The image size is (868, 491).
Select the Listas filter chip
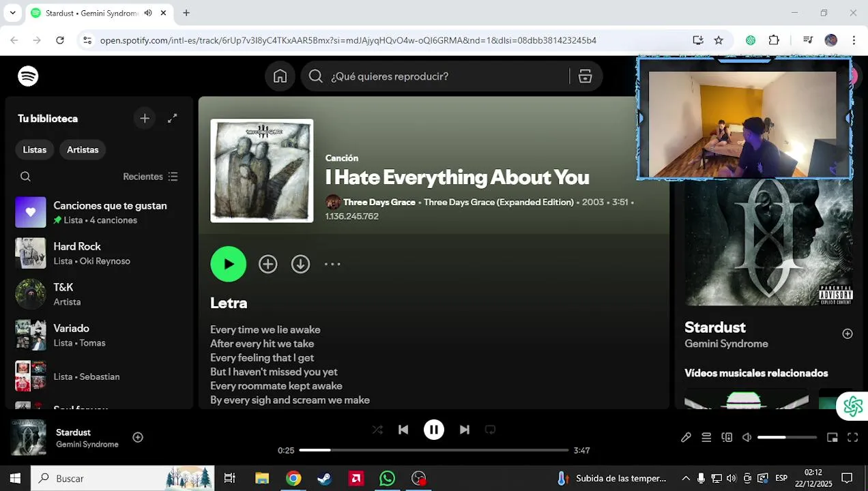click(x=35, y=150)
